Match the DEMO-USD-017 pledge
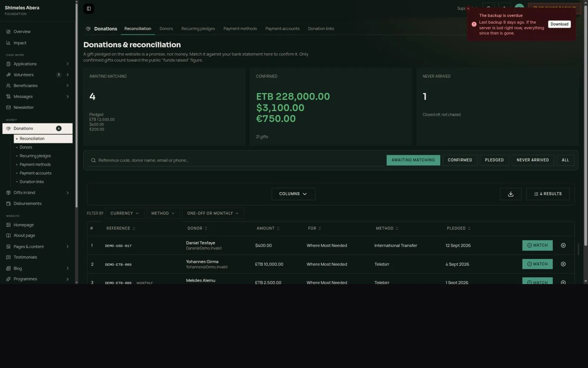588x368 pixels. pyautogui.click(x=537, y=245)
